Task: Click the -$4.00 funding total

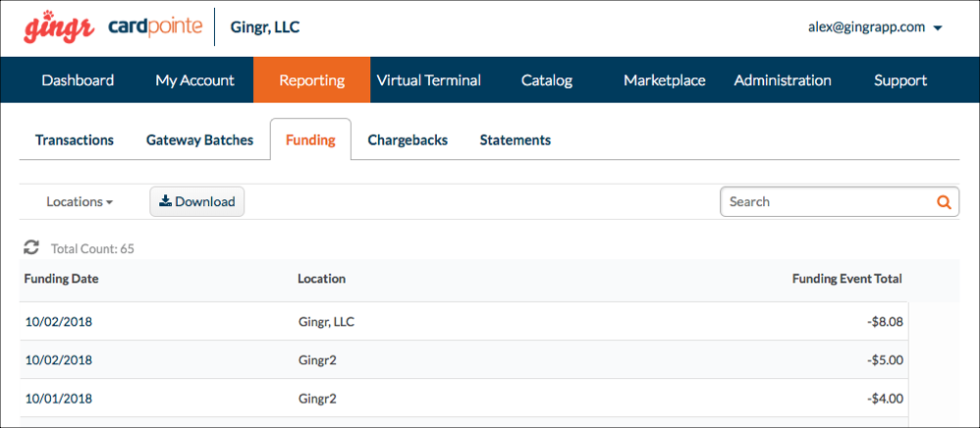Action: tap(885, 399)
